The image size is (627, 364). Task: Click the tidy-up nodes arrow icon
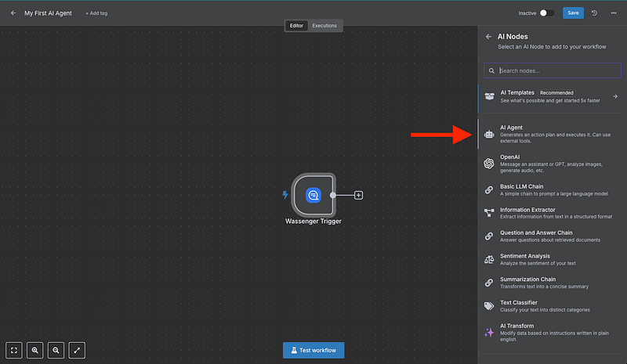78,351
